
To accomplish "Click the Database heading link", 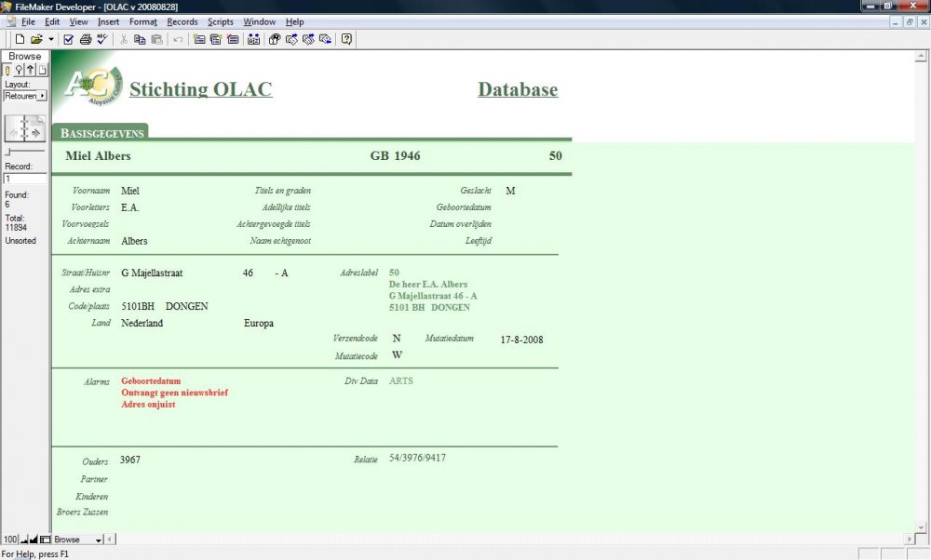I will 518,89.
